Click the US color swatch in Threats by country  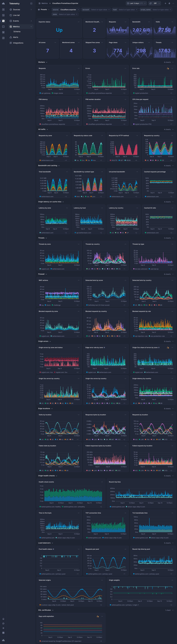pos(87,269)
